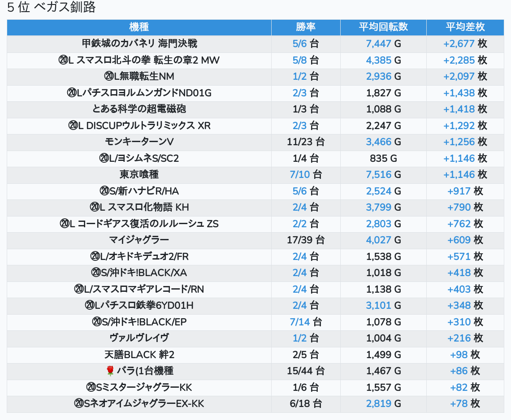This screenshot has width=511, height=420.
Task: Click the 15/44 台 win rate cell
Action: 306,371
